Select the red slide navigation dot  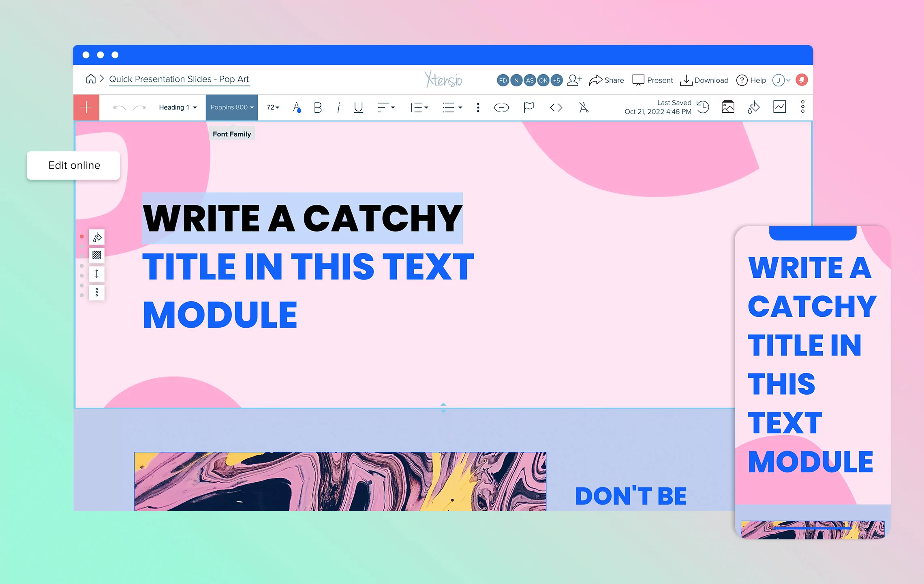tap(83, 236)
